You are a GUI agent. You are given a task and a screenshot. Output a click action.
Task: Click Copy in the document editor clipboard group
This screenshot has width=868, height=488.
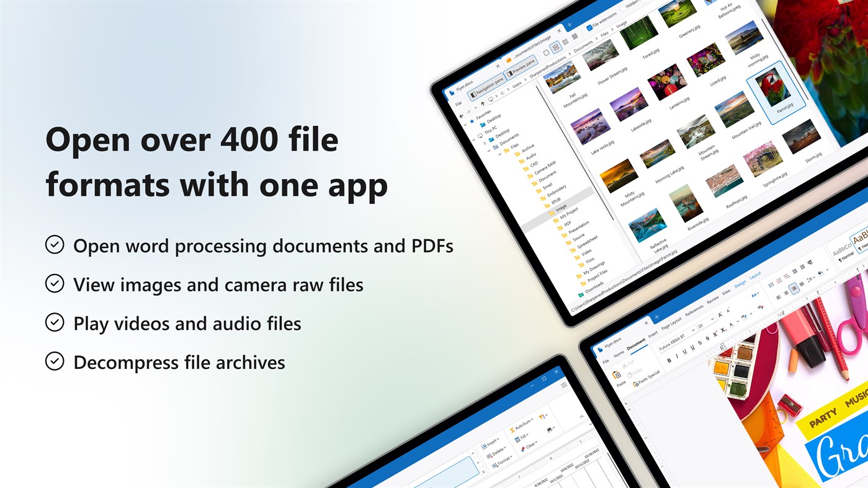pos(635,373)
